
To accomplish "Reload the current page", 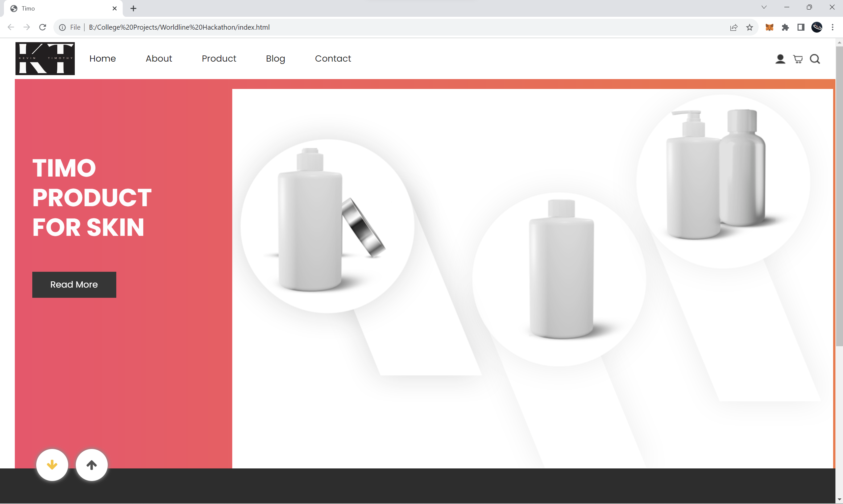I will coord(42,27).
